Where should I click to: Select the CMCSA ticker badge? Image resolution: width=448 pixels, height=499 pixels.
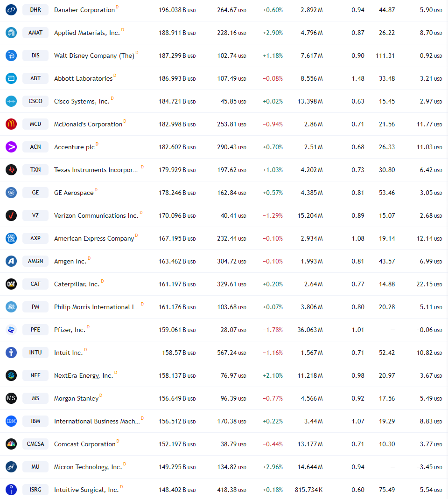(x=35, y=444)
